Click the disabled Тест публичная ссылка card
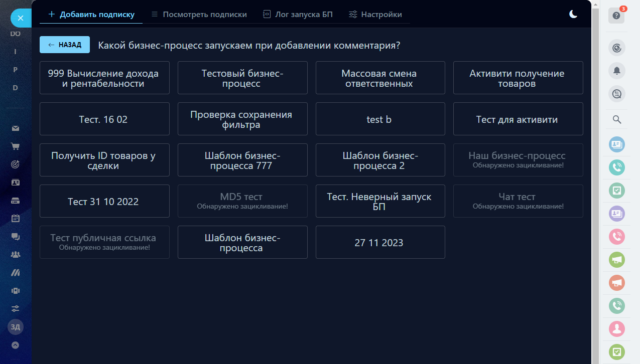This screenshot has height=364, width=640. pyautogui.click(x=104, y=242)
